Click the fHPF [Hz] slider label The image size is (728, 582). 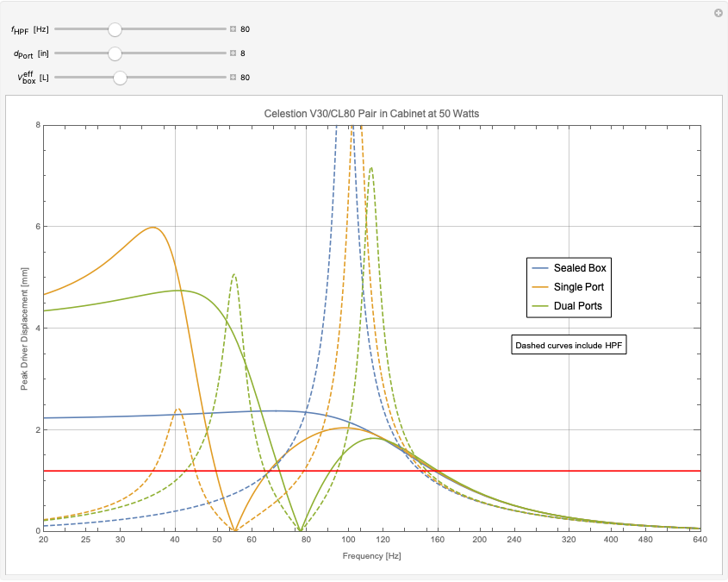tap(29, 29)
